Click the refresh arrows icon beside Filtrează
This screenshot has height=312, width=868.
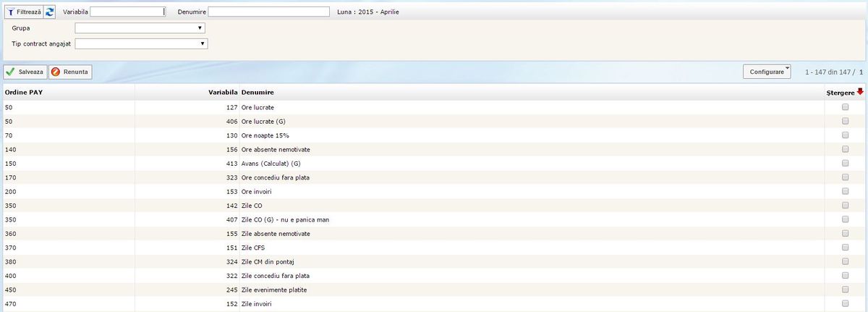[x=50, y=12]
